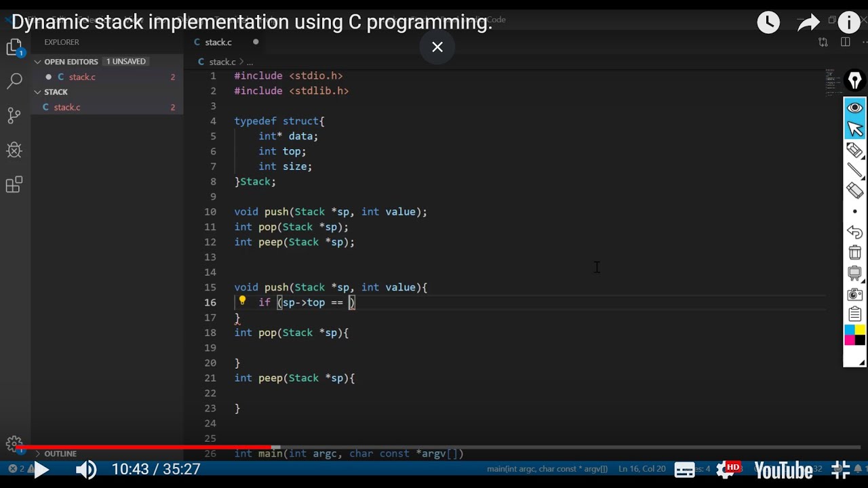Collapse the STACK folder section
Screen dimensions: 868x488
56,92
